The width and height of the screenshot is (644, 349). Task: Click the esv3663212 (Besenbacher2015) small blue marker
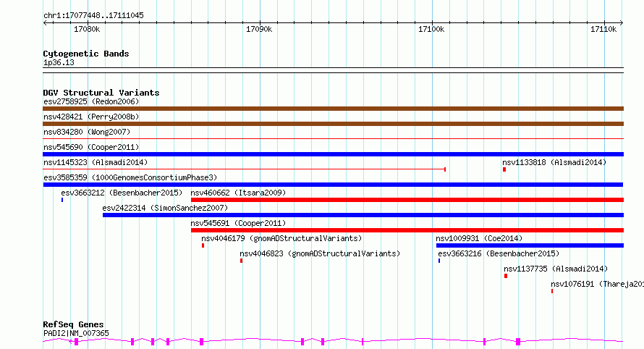pyautogui.click(x=62, y=200)
